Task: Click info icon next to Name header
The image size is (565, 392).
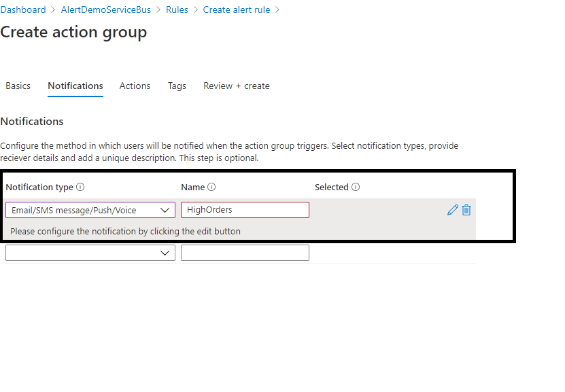Action: click(211, 187)
